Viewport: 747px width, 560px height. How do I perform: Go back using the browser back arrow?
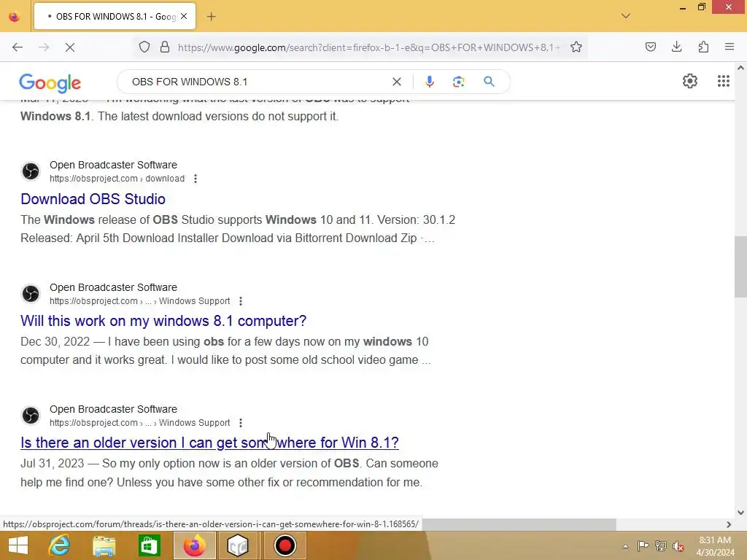pos(18,47)
